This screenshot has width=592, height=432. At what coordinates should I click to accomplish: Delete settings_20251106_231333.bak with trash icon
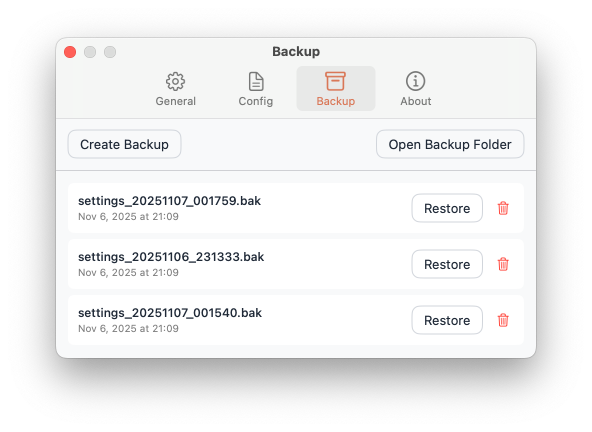(x=503, y=264)
